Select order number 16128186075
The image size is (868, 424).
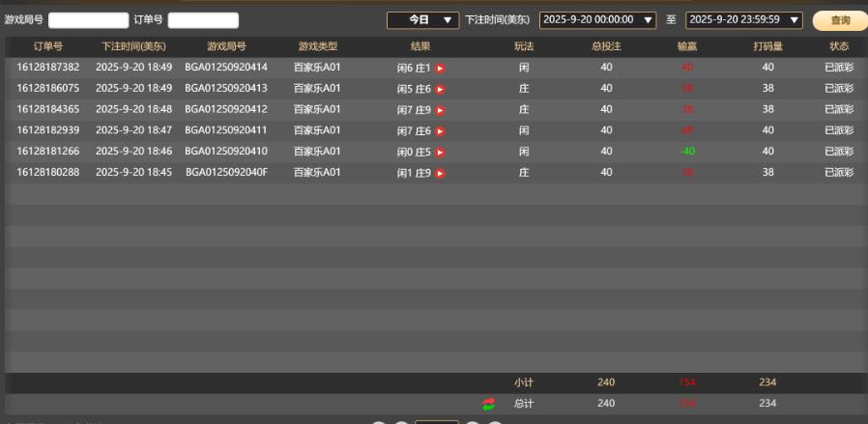click(x=48, y=89)
